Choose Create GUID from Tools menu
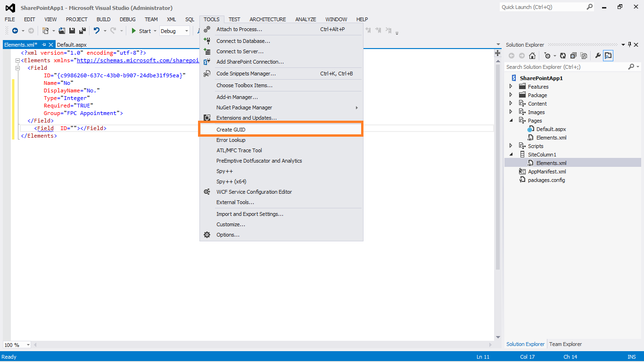644x362 pixels. (x=281, y=130)
